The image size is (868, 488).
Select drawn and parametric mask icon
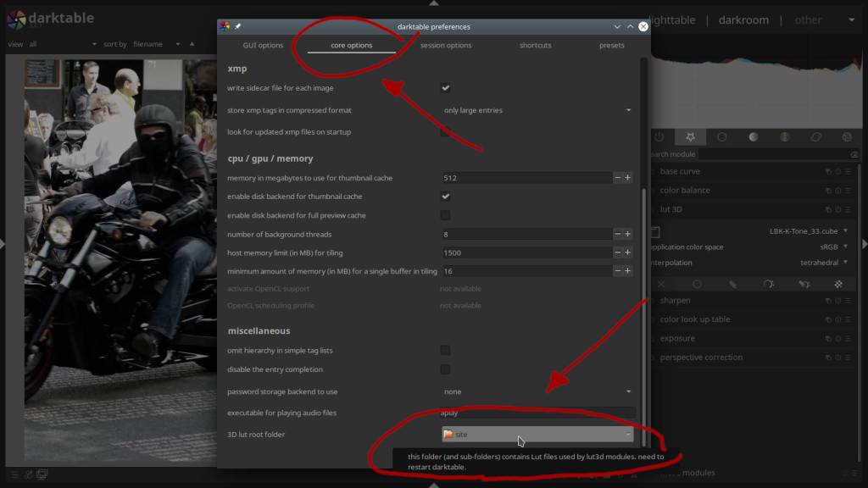point(804,284)
